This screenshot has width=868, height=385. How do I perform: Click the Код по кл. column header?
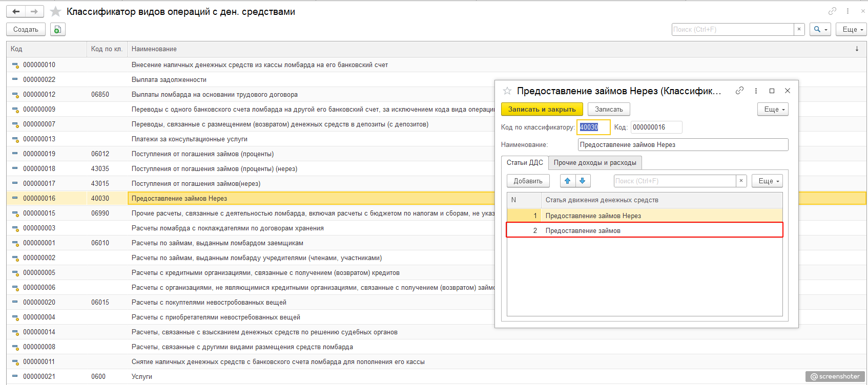click(x=107, y=49)
